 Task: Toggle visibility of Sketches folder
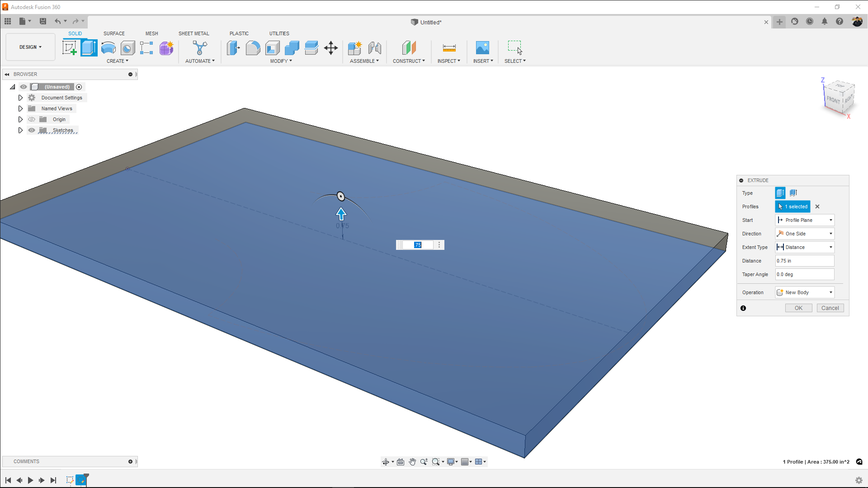(32, 130)
